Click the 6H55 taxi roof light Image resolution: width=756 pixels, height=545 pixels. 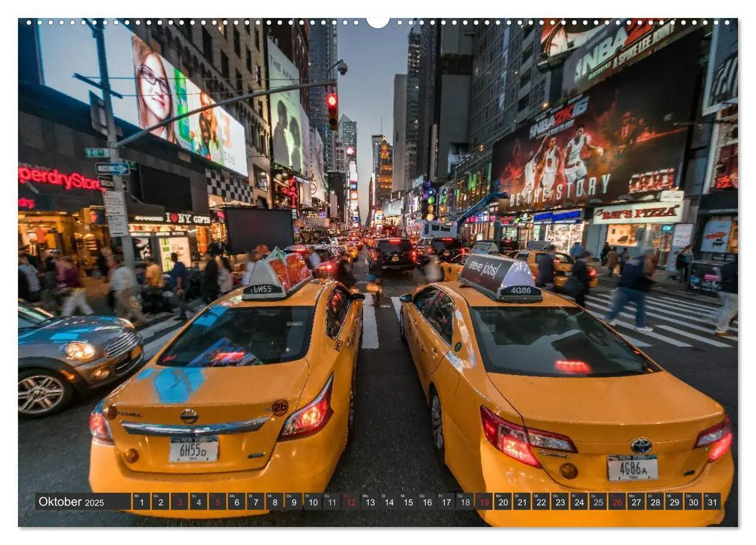point(278,276)
